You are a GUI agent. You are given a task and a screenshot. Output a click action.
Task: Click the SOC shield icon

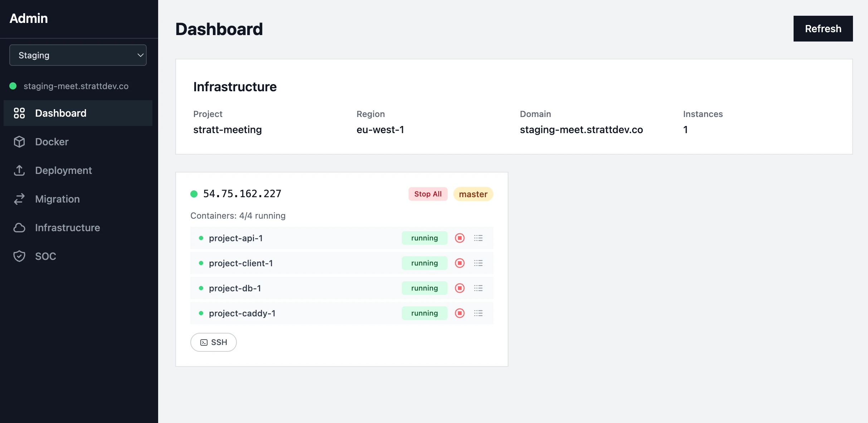point(20,256)
